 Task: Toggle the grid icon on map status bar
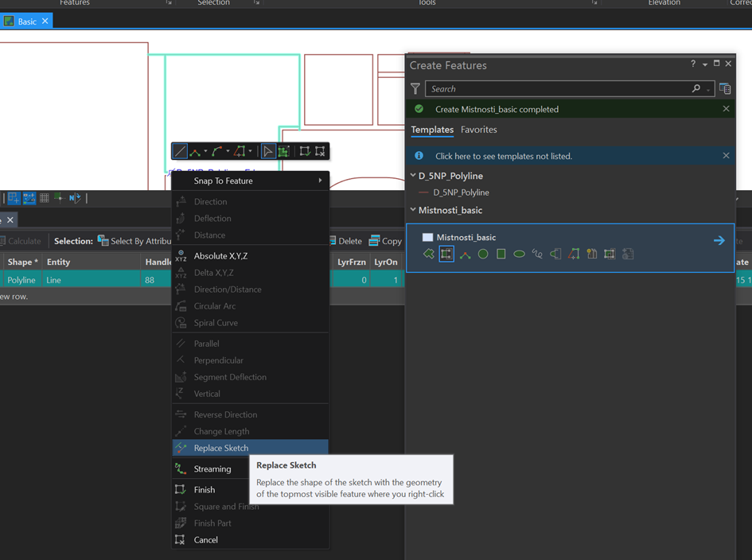tap(45, 197)
